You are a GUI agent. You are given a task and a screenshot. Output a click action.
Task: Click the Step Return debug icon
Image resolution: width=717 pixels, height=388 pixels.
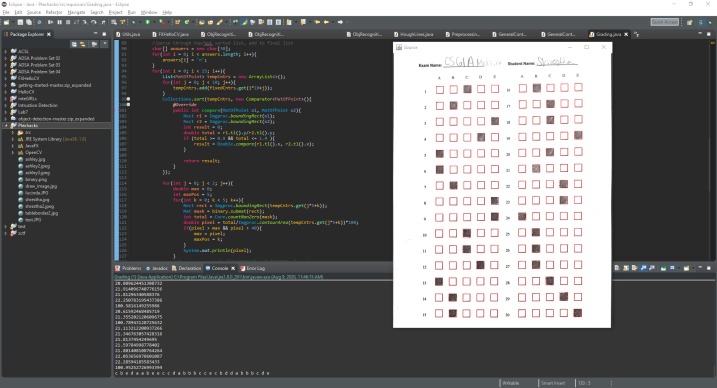point(103,22)
